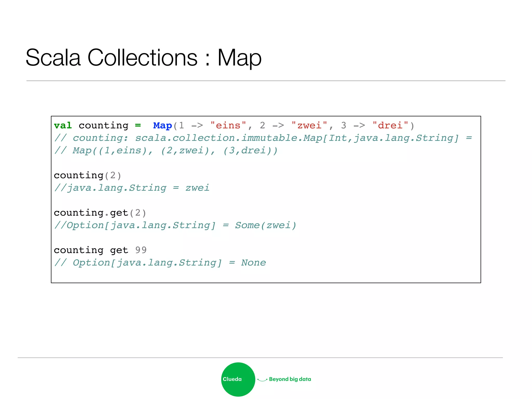Click the red string "eins"

(228, 125)
